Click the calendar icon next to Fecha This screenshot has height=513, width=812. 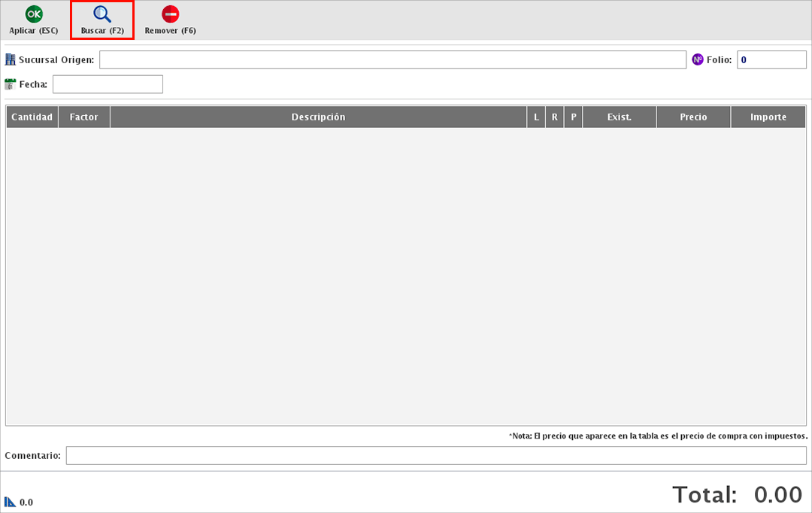(x=11, y=84)
